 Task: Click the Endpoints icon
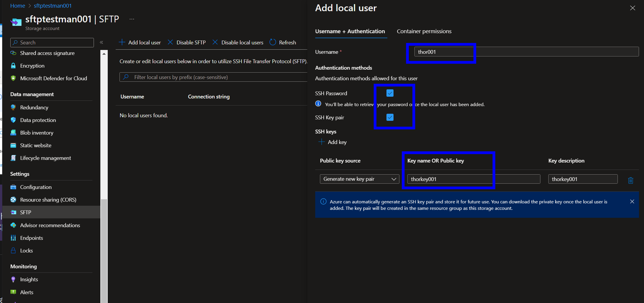coord(13,238)
